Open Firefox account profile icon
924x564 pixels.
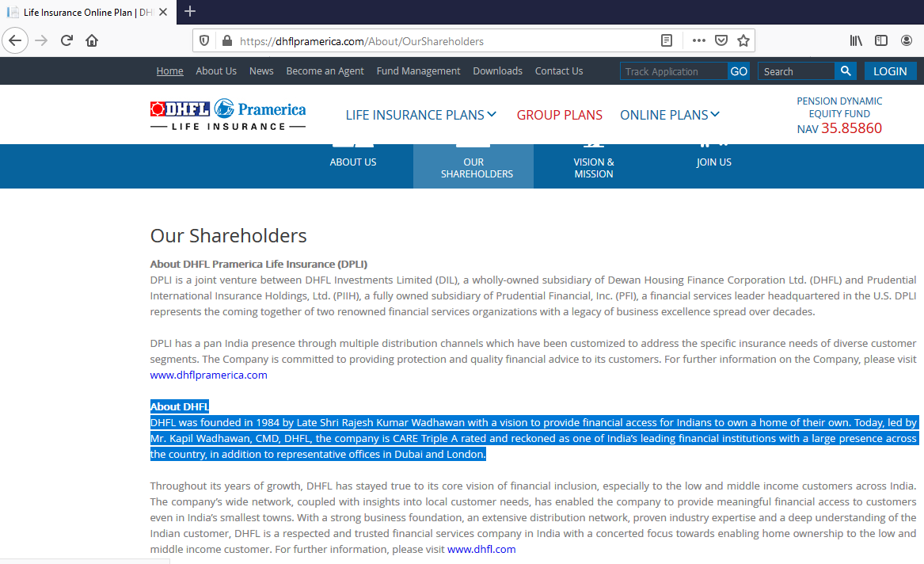point(907,40)
